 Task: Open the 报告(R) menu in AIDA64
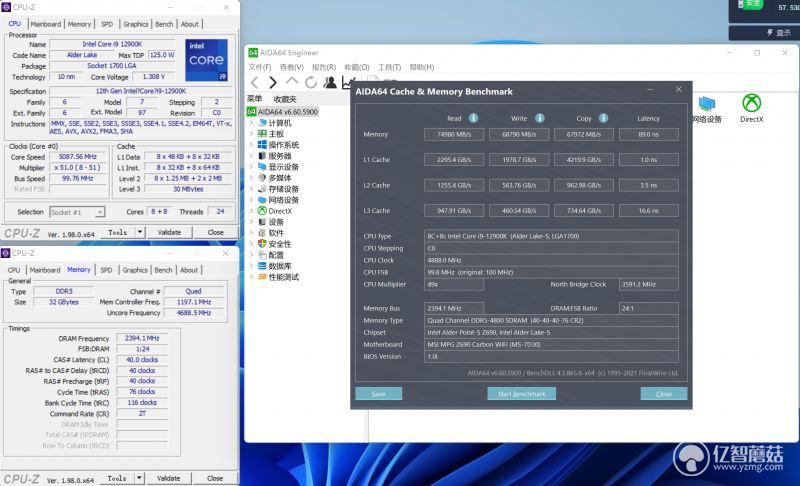pos(324,67)
